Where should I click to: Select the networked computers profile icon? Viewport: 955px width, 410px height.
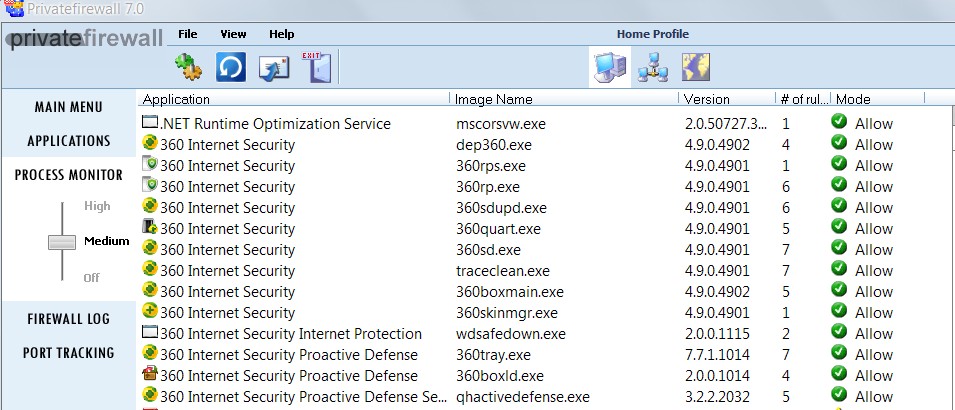[652, 67]
